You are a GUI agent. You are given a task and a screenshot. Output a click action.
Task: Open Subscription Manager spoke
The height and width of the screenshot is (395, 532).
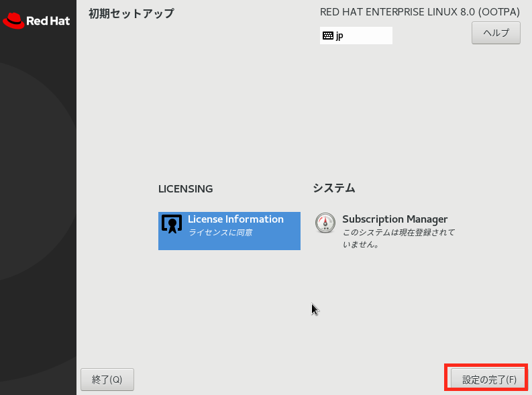click(x=385, y=231)
